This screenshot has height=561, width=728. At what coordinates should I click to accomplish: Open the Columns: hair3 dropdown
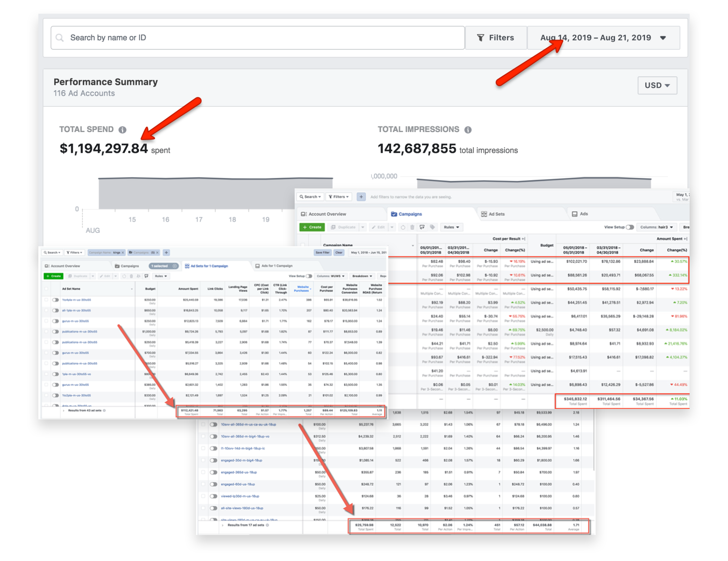(x=656, y=227)
